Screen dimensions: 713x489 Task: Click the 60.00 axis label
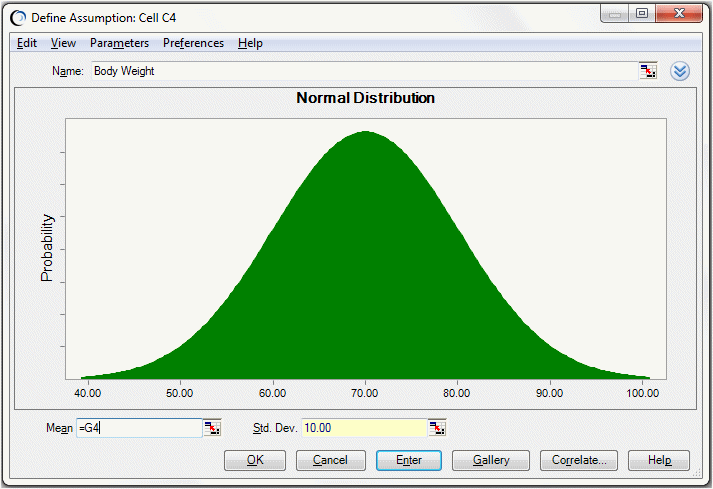[272, 393]
